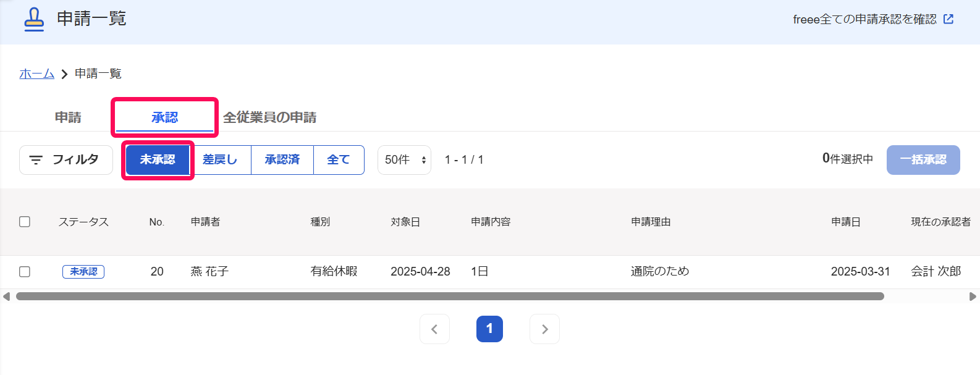Switch to the 全従業員の申請 tab
The height and width of the screenshot is (375, 980).
click(x=269, y=117)
